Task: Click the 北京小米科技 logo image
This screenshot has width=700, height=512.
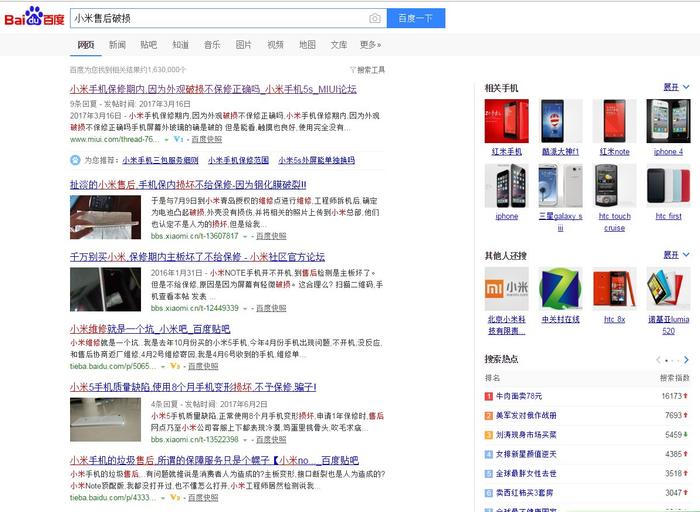Action: 507,289
